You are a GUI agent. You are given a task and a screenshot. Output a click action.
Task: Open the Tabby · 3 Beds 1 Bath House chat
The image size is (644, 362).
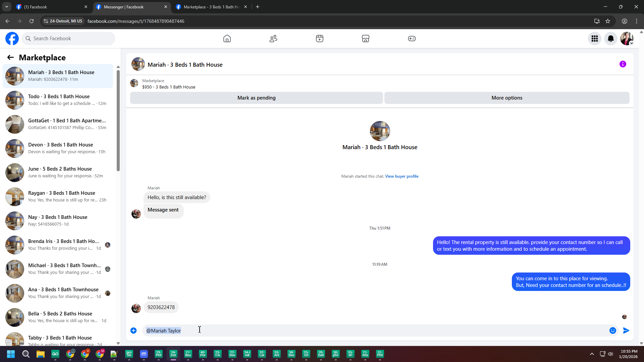pos(58,338)
